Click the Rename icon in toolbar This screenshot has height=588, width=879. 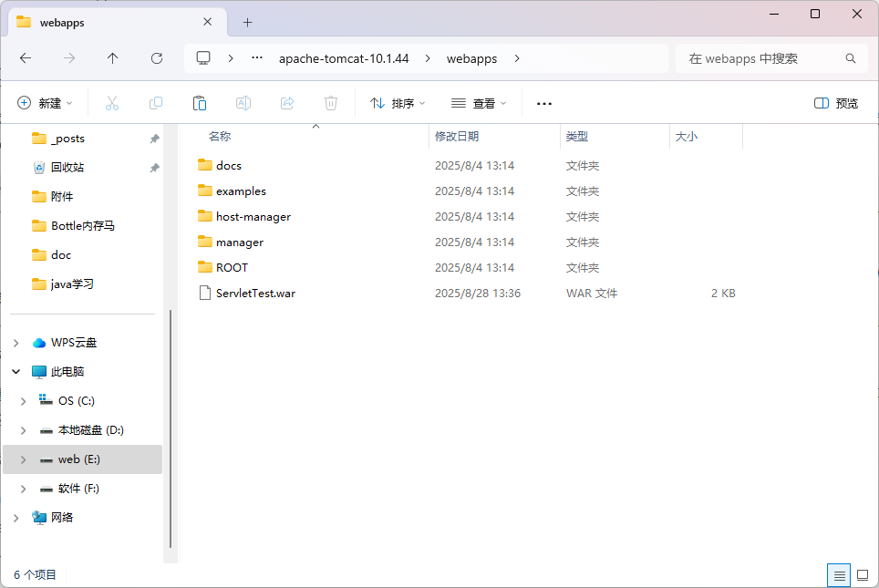coord(243,103)
